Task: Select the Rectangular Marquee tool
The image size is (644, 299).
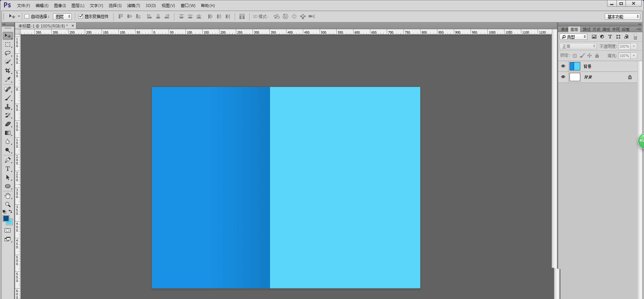Action: [x=8, y=45]
